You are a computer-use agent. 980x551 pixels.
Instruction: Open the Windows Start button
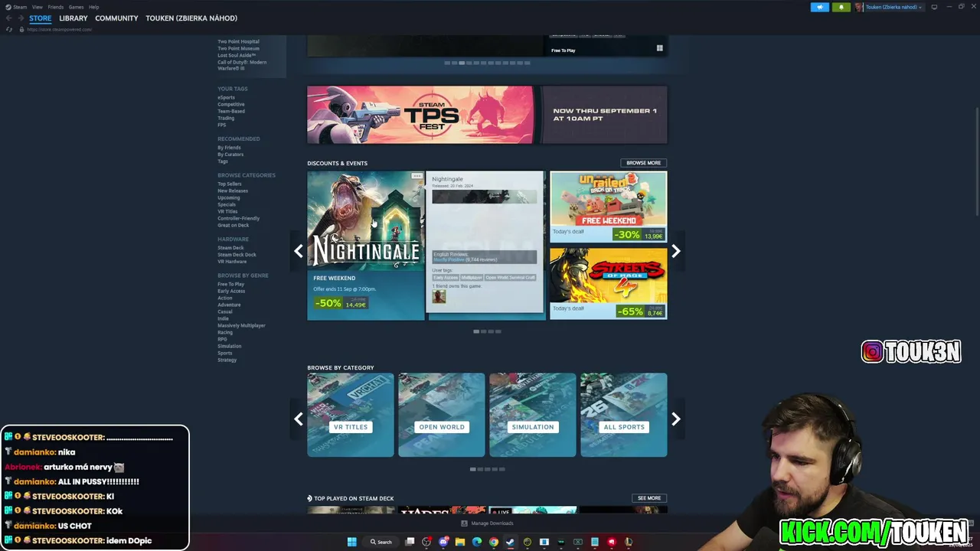(x=351, y=542)
